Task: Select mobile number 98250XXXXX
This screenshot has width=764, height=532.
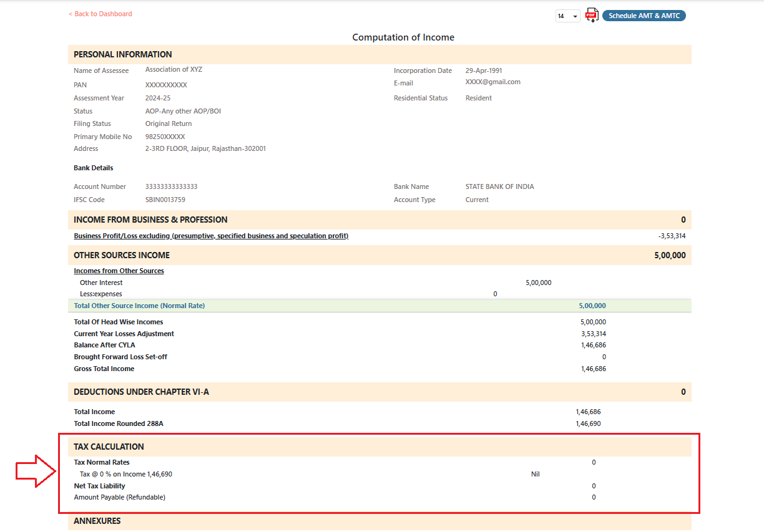Action: point(165,137)
